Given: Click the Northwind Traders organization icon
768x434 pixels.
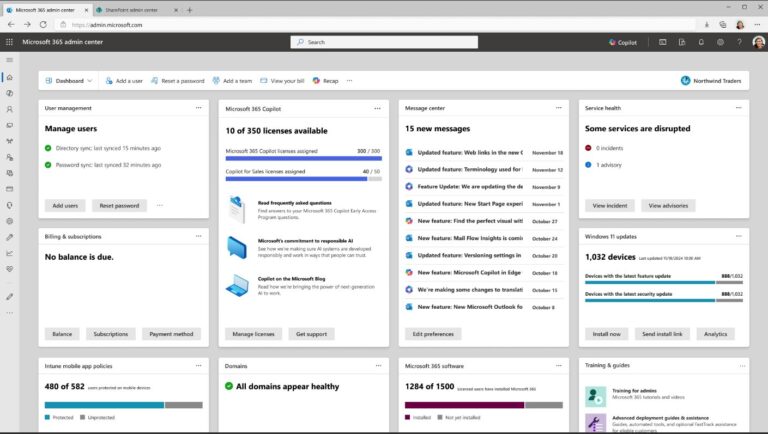Looking at the screenshot, I should [x=685, y=81].
